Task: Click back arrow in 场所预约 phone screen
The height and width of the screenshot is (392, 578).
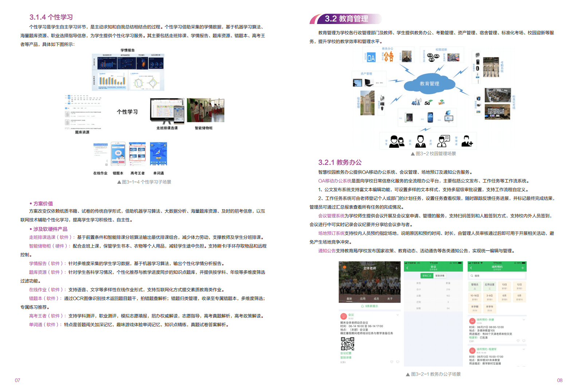Action: (471, 268)
